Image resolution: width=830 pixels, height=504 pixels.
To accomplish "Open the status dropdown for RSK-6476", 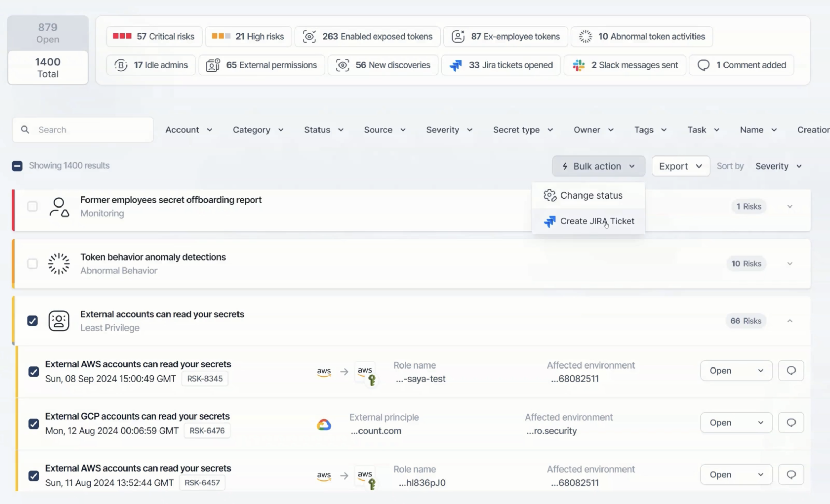I will coord(736,423).
